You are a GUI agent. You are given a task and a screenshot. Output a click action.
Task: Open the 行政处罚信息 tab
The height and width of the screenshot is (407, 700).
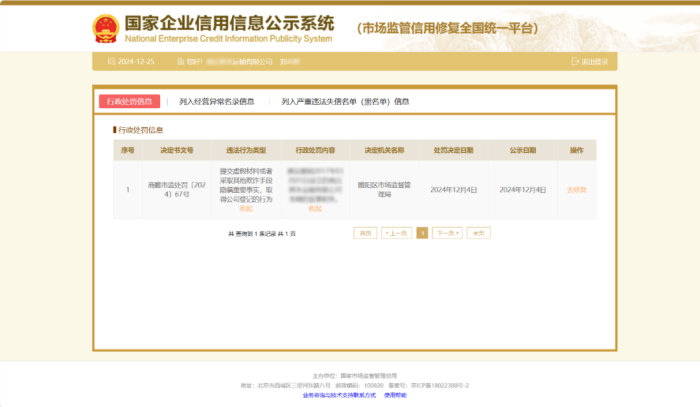click(x=129, y=101)
